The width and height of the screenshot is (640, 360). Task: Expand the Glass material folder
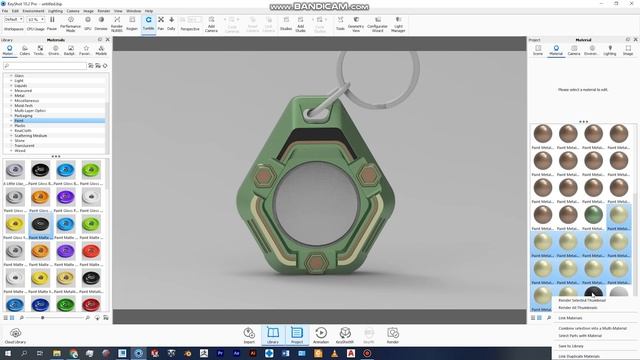pos(11,76)
